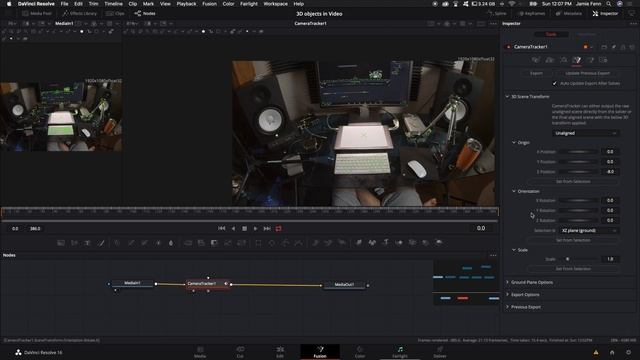
Task: Toggle the Media Pool panel button
Action: 37,13
